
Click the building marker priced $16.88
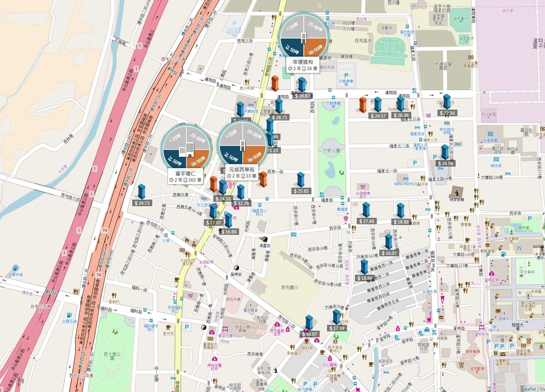click(x=228, y=220)
